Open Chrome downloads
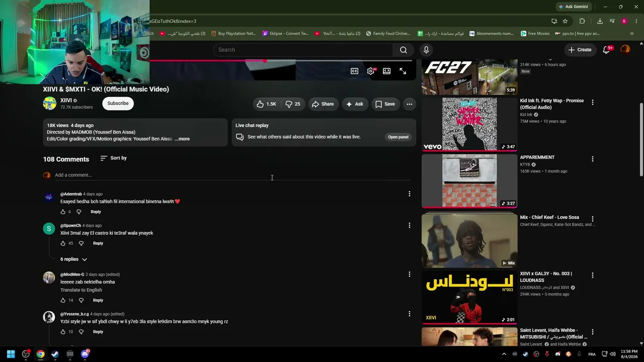The width and height of the screenshot is (644, 362). 600,21
